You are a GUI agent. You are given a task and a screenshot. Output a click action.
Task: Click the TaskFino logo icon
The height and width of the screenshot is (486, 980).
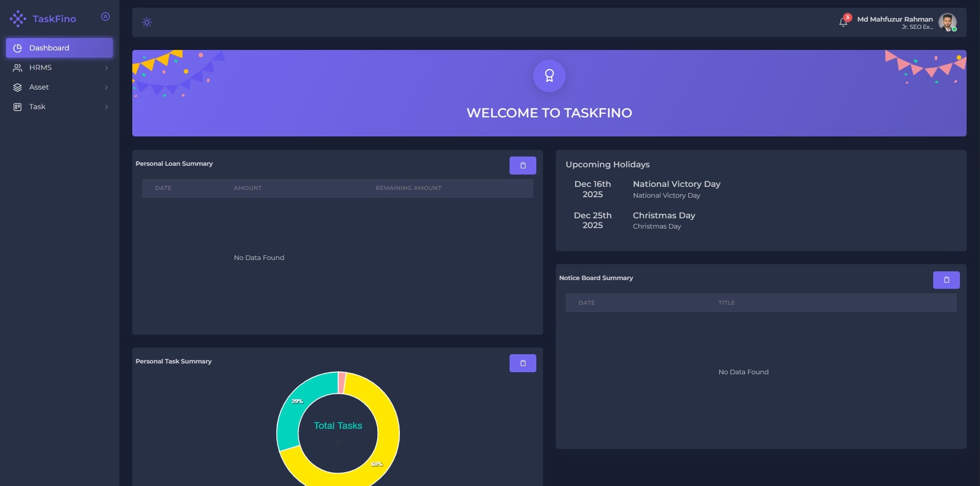(x=19, y=19)
